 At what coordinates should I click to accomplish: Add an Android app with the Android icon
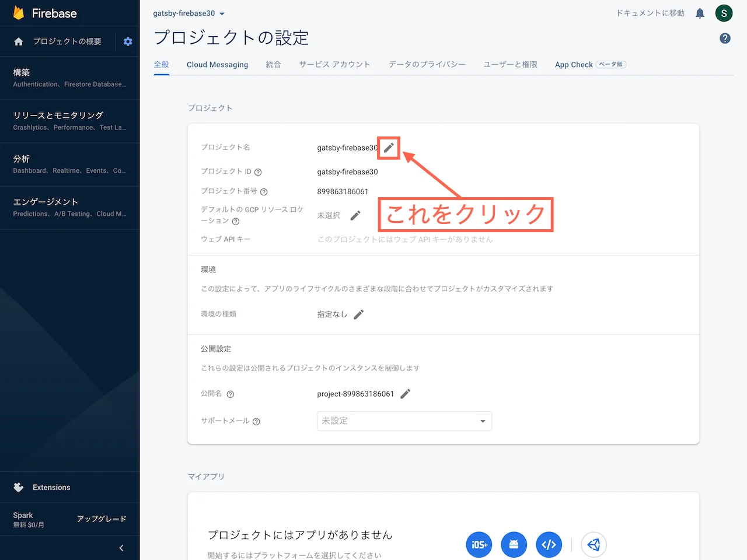point(514,544)
